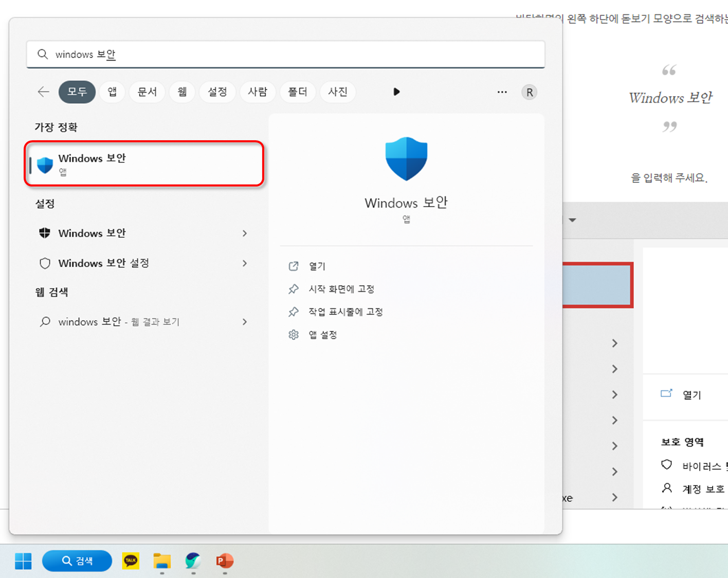
Task: Click the magnifier icon beside web result
Action: click(x=45, y=322)
